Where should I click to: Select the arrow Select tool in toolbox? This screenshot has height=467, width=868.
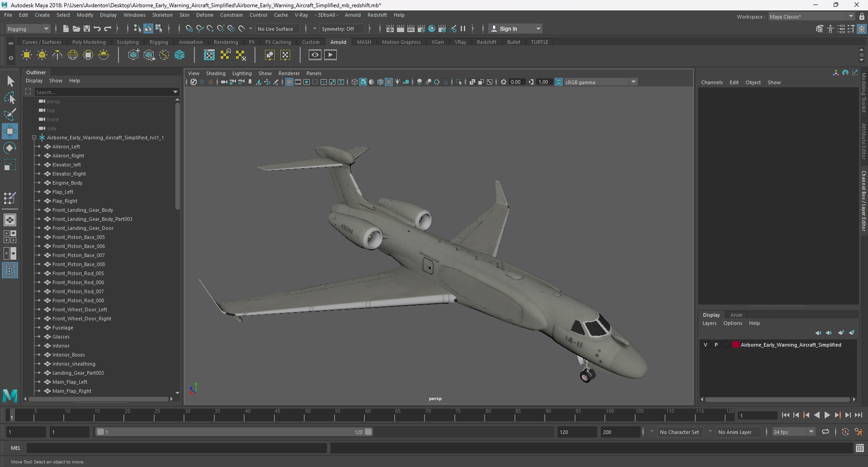click(10, 81)
